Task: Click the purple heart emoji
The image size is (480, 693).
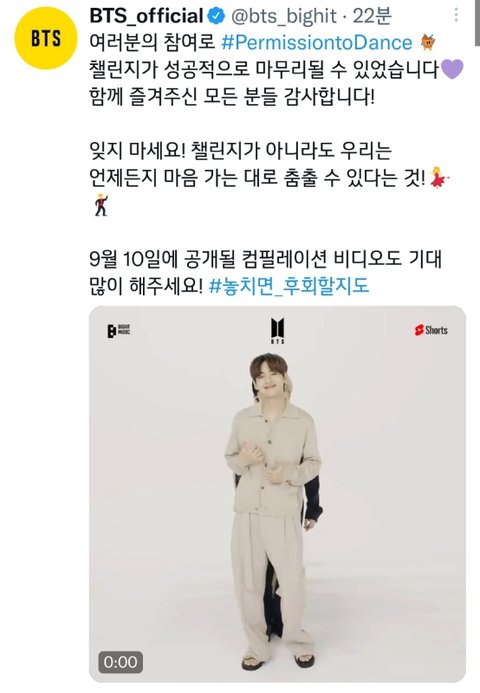Action: point(452,69)
